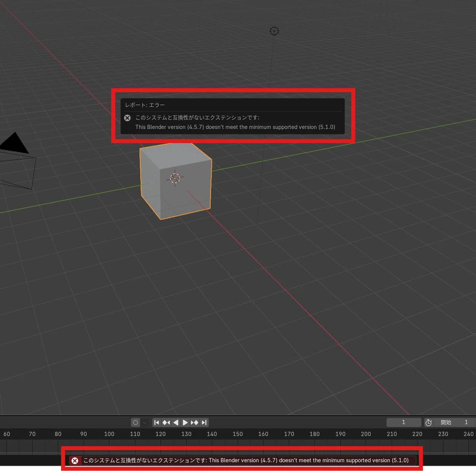The height and width of the screenshot is (471, 476).
Task: Play the animation in reverse
Action: [176, 423]
